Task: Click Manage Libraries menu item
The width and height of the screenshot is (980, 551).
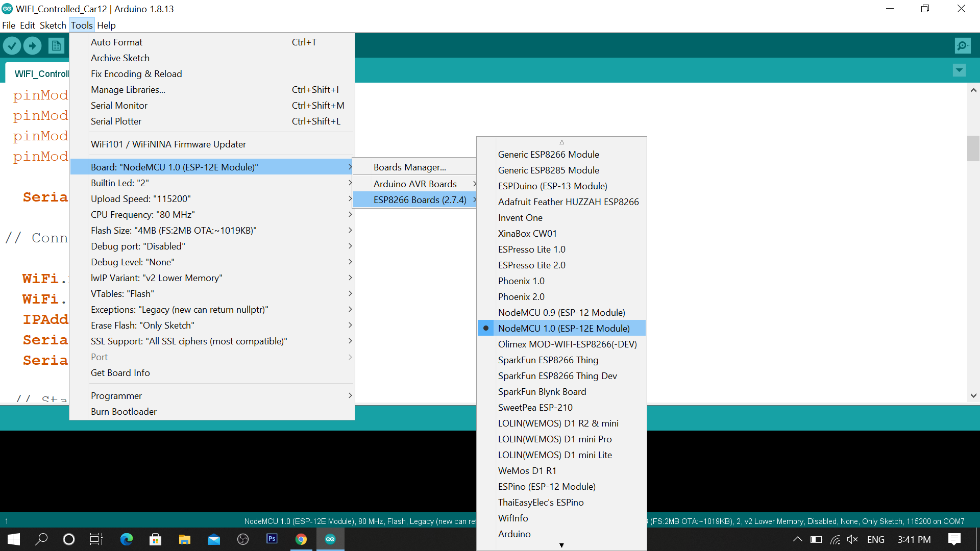Action: 128,89
